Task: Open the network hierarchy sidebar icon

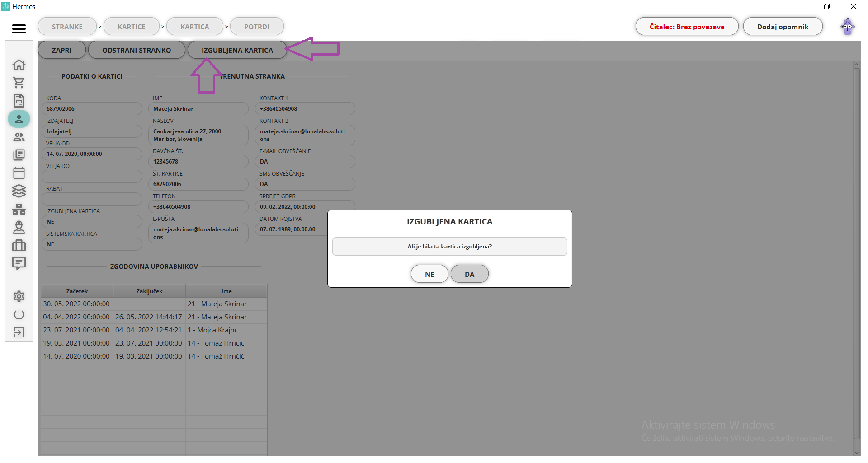Action: [x=19, y=209]
